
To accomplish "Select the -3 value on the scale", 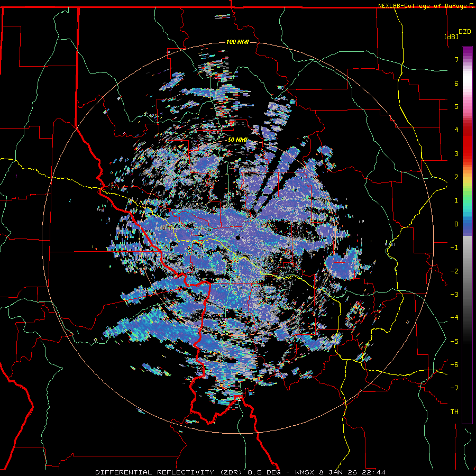I will coord(454,295).
